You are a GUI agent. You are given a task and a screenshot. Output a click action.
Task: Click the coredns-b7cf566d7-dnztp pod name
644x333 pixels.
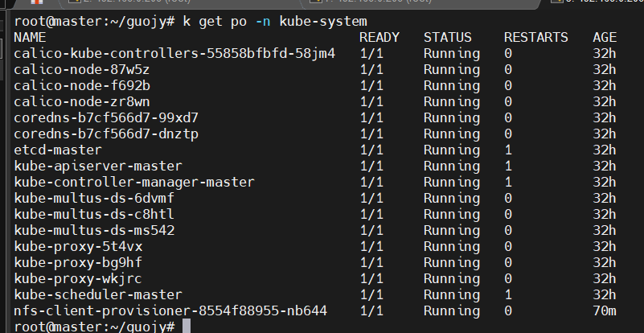click(106, 134)
